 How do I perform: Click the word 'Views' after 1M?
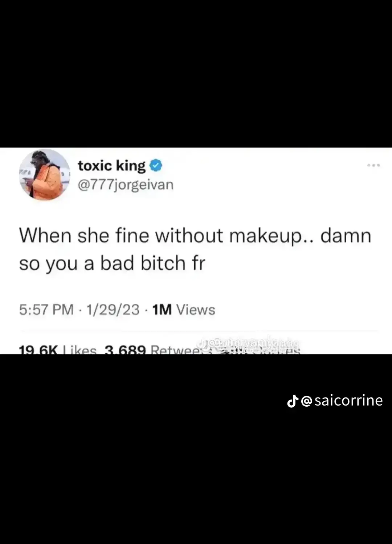[x=196, y=310]
